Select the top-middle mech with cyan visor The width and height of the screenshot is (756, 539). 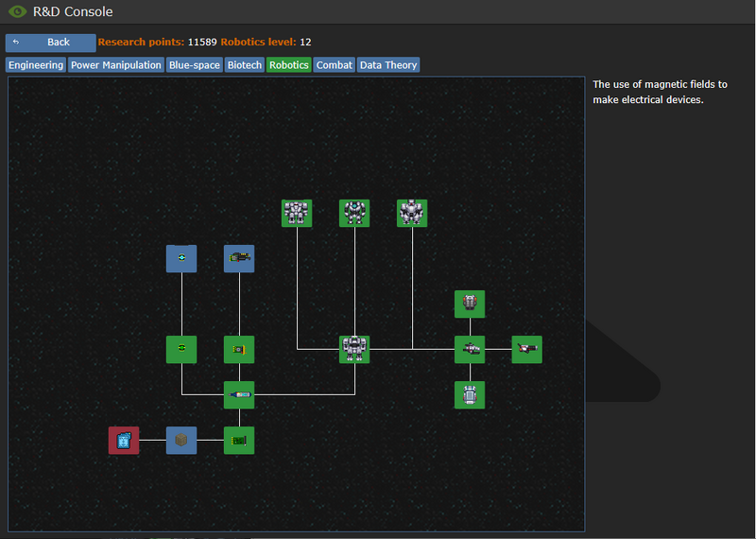tap(354, 213)
